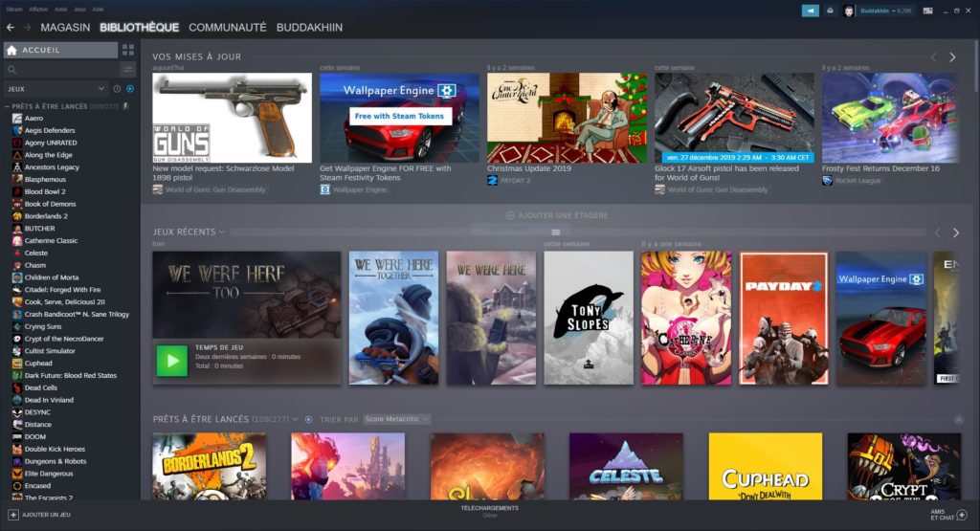Open Tony Slopes game cover
The image size is (980, 531).
tap(589, 318)
